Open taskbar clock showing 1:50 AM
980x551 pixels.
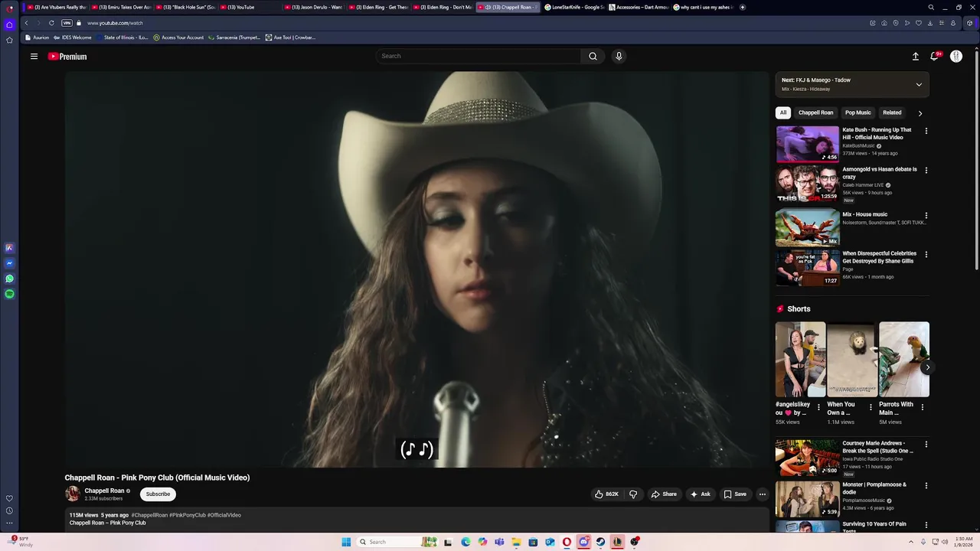tap(963, 542)
